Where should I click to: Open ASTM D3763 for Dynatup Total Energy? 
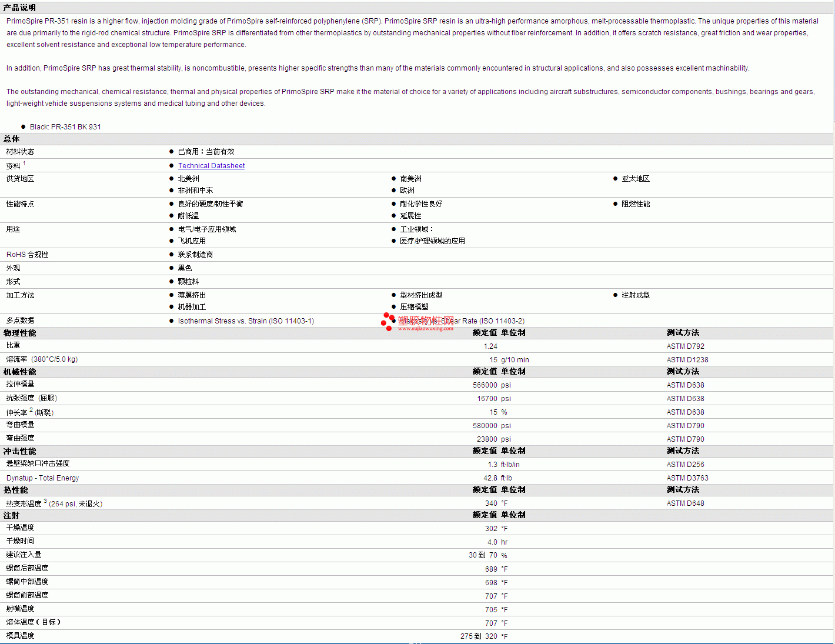[x=687, y=478]
